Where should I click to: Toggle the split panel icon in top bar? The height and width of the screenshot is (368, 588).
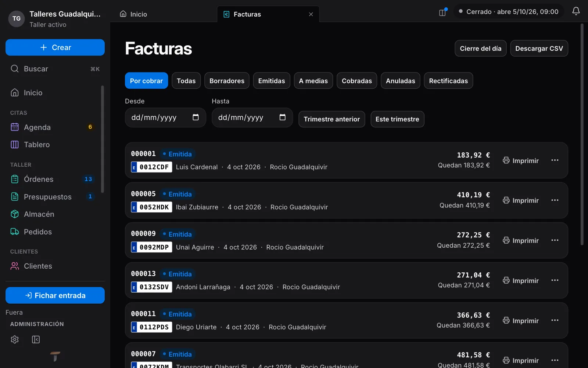(x=443, y=12)
